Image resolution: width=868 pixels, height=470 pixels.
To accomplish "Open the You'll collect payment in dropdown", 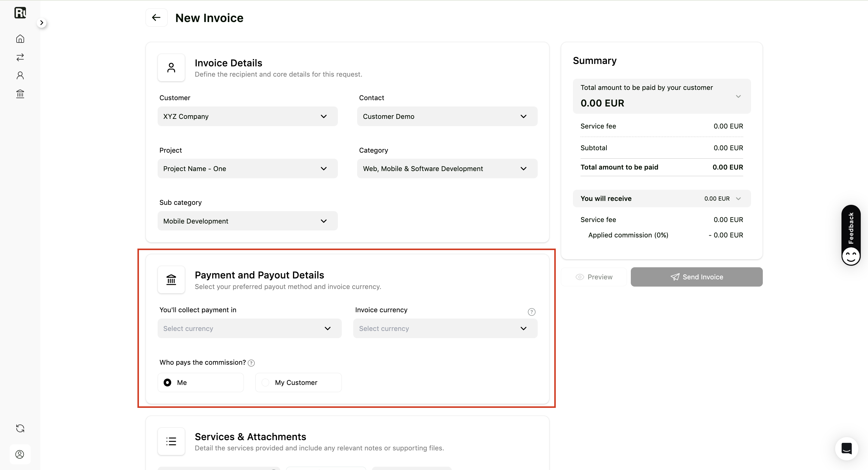I will [x=249, y=329].
